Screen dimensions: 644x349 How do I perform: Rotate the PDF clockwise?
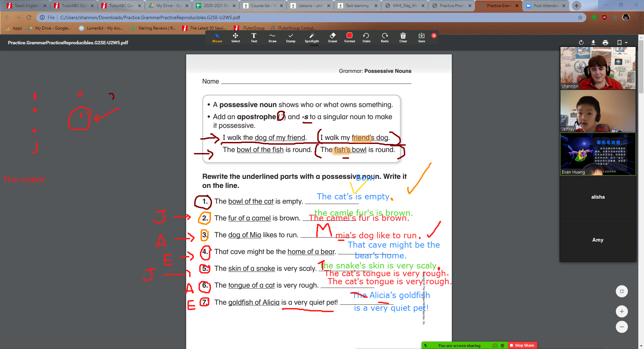click(581, 43)
